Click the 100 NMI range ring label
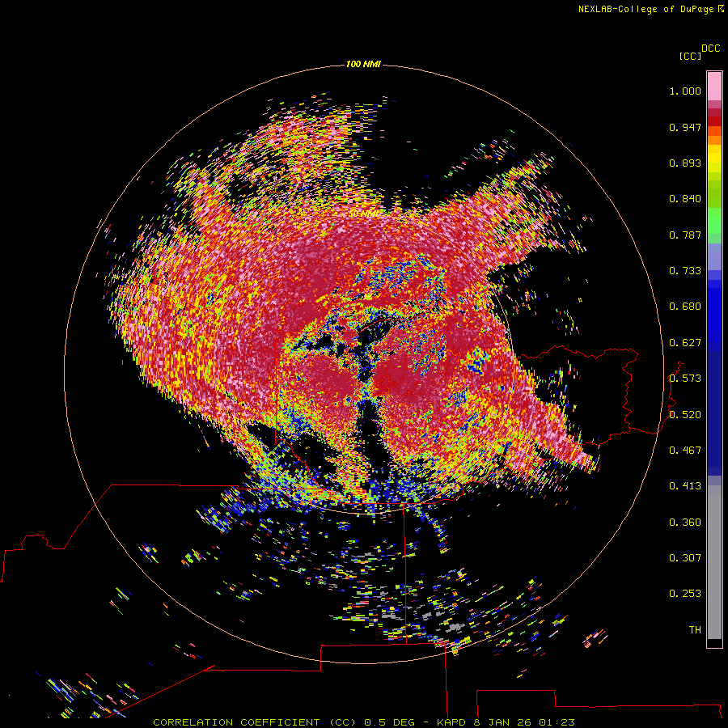Screen dimensions: 728x728 click(x=363, y=64)
